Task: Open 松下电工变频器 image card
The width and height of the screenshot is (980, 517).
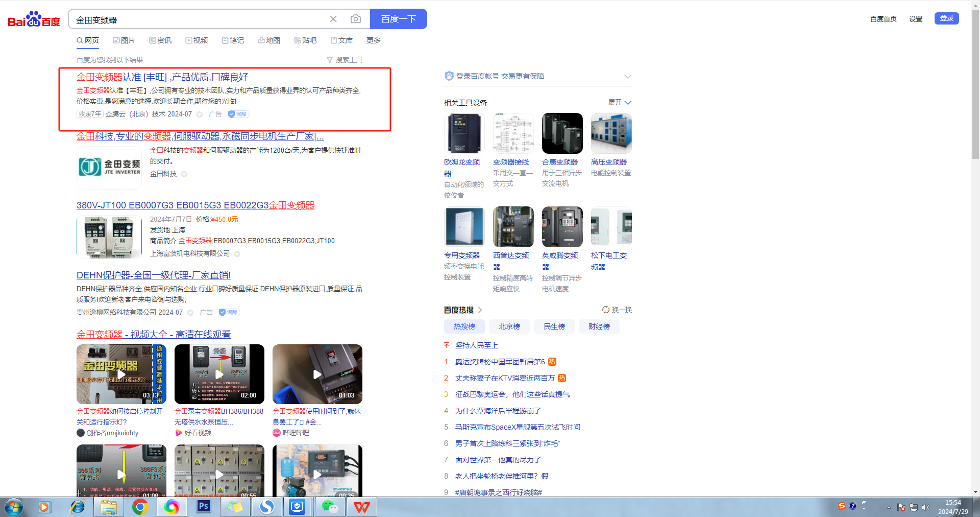Action: point(611,227)
